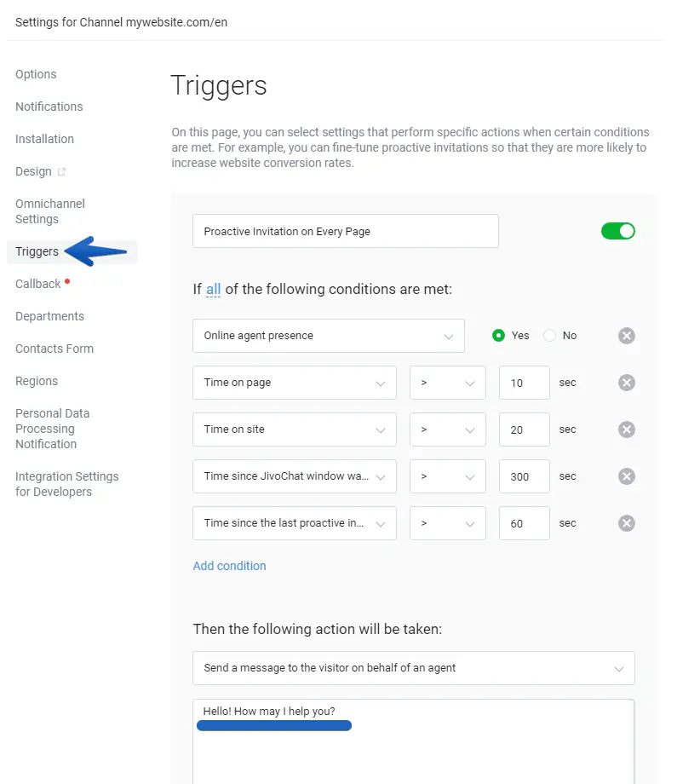The image size is (677, 784).
Task: Expand the Time on page condition dropdown
Action: (294, 383)
